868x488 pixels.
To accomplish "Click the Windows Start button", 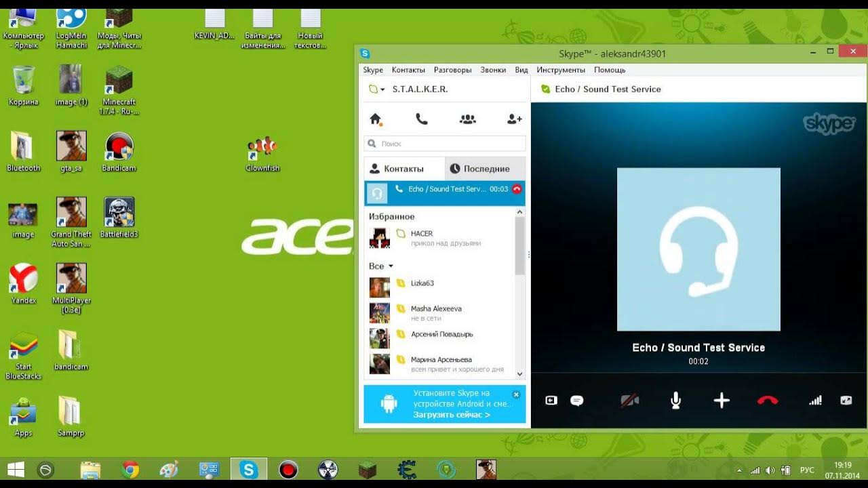I will tap(15, 469).
